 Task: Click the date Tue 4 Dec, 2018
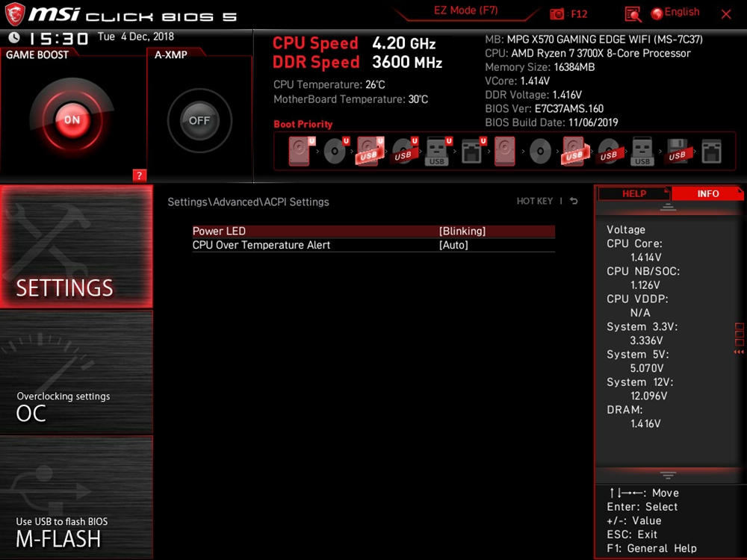tap(136, 37)
